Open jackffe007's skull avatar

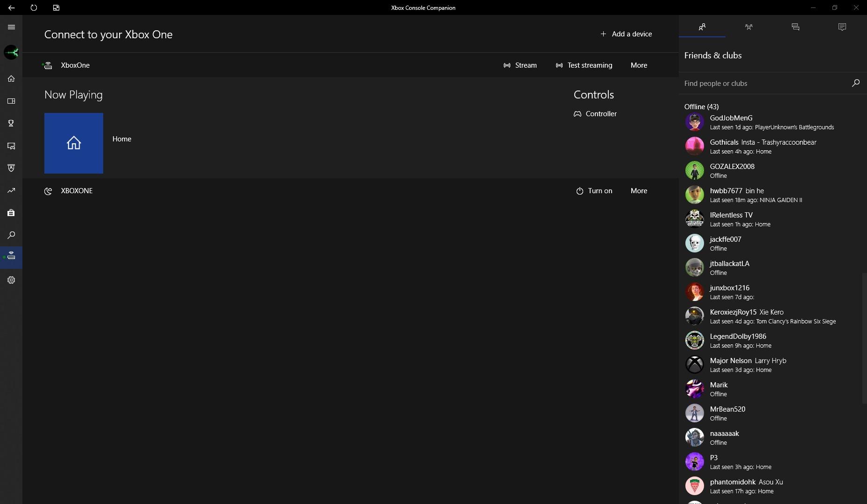694,244
